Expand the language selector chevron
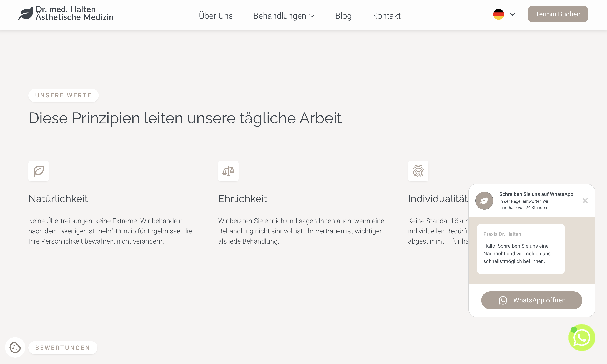Screen dimensions: 607x364 (x=513, y=14)
